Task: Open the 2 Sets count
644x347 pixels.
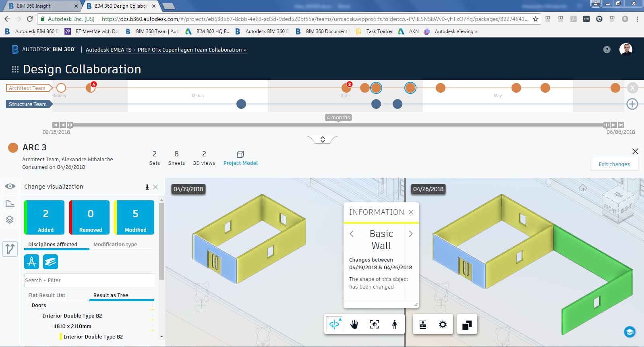Action: (x=155, y=158)
